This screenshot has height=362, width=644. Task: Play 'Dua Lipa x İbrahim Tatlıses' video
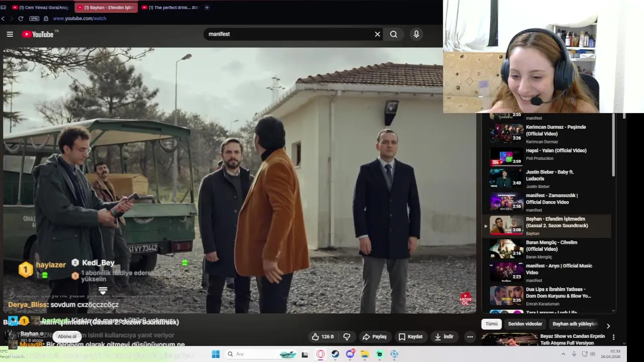[548, 296]
